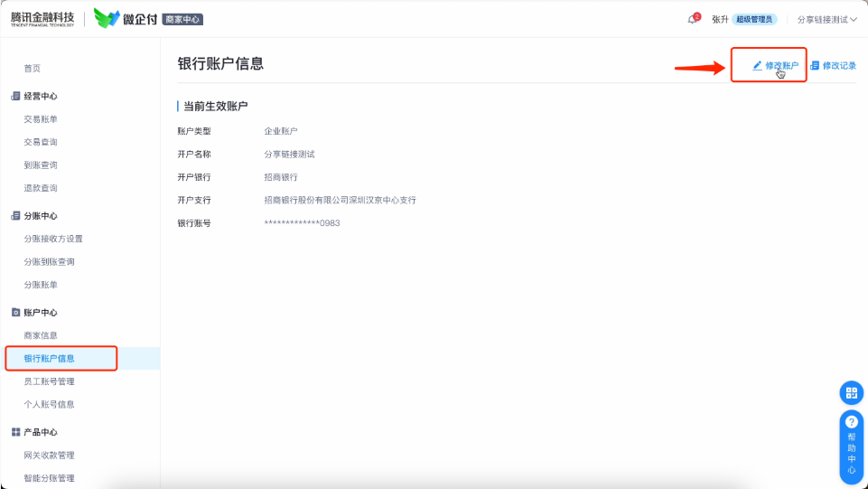Click the 分账中心 section icon

tap(15, 216)
